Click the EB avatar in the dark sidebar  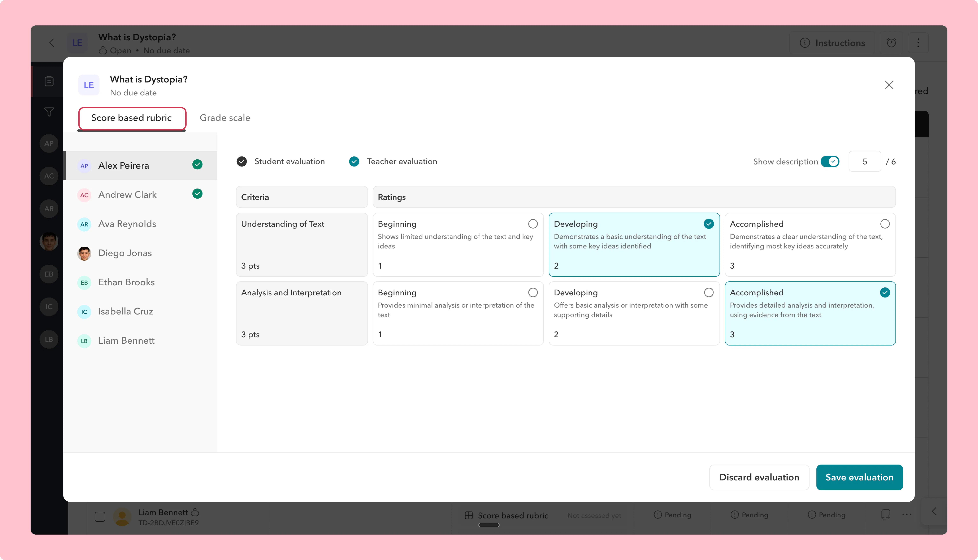pyautogui.click(x=49, y=274)
